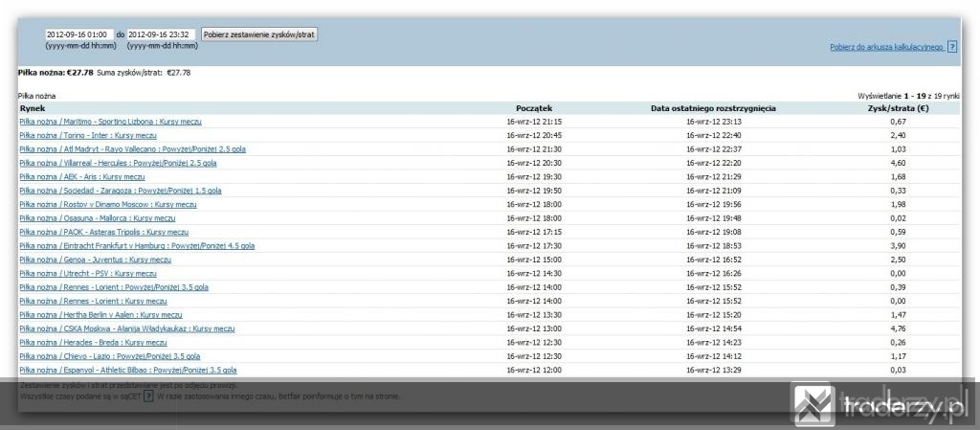Open Espanyol - Athletic Bilbao market link
Screen dimensions: 980x430
(x=128, y=370)
